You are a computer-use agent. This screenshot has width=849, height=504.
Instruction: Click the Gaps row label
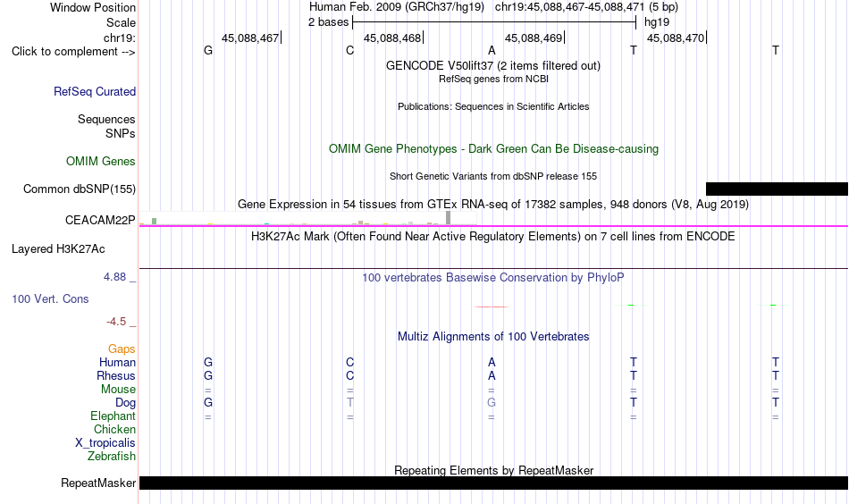[x=122, y=349]
